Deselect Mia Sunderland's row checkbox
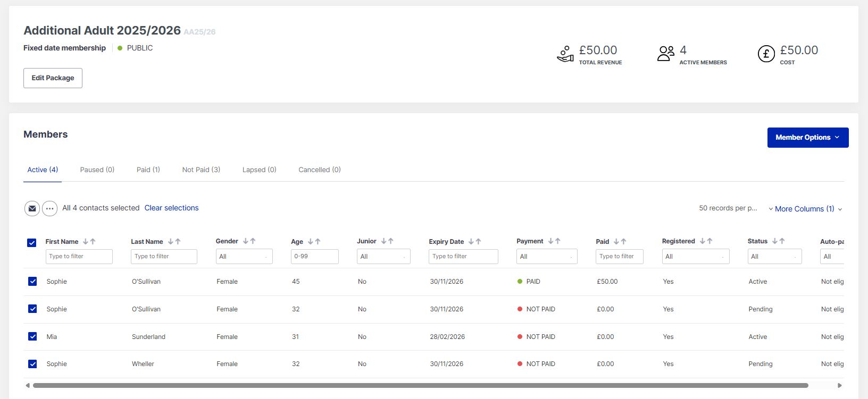 pos(32,336)
